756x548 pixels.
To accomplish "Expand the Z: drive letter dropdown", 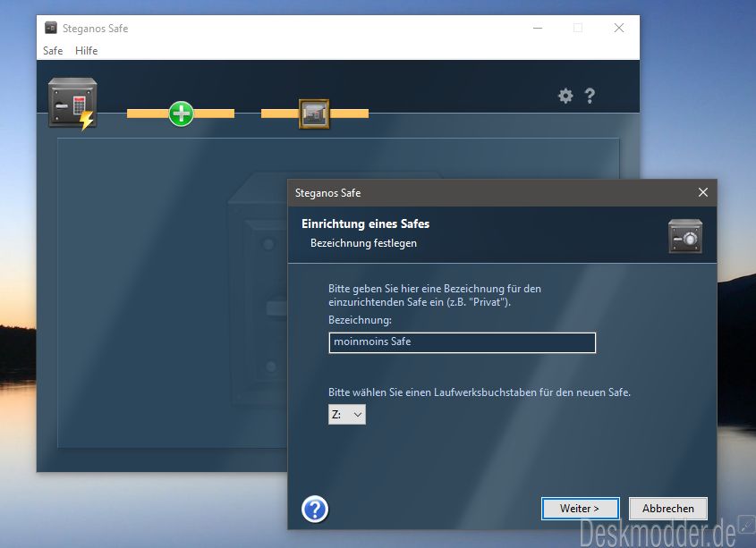I will point(347,415).
